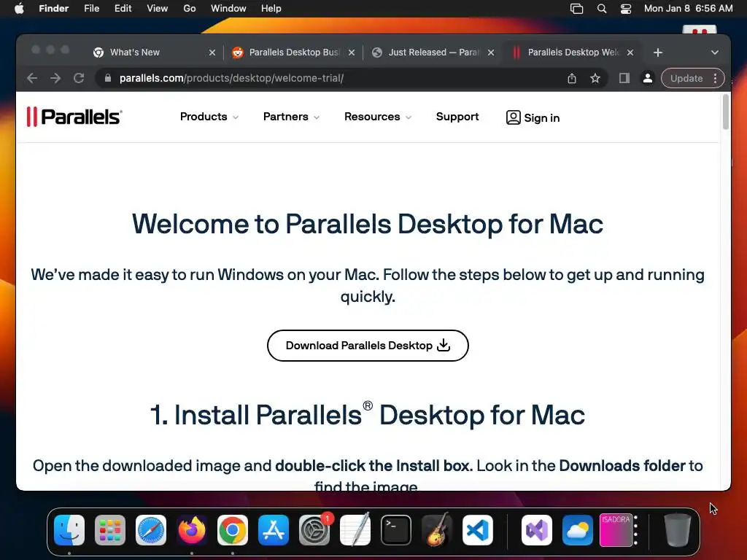Launch GarageBand from the Dock
The image size is (747, 560).
[x=437, y=530]
